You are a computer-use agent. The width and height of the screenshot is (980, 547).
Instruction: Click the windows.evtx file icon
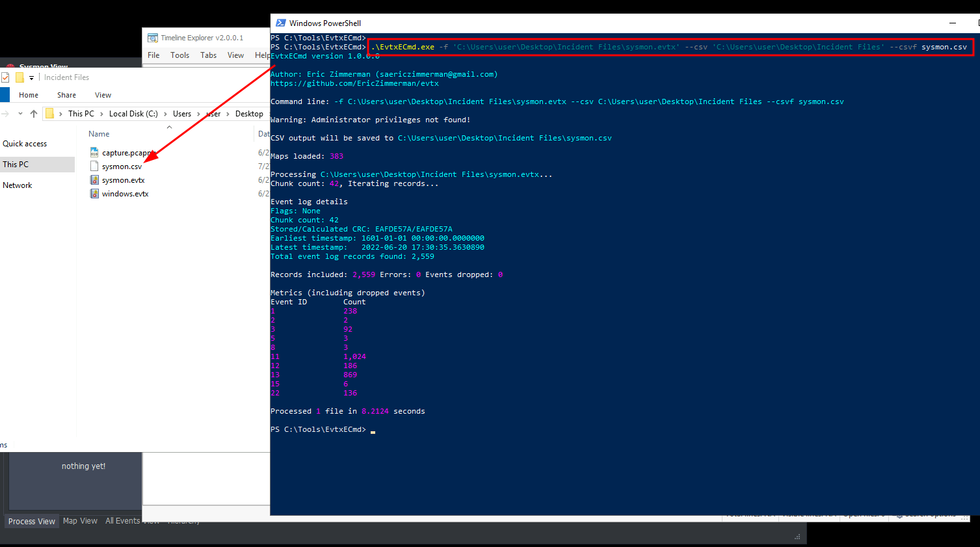point(94,194)
